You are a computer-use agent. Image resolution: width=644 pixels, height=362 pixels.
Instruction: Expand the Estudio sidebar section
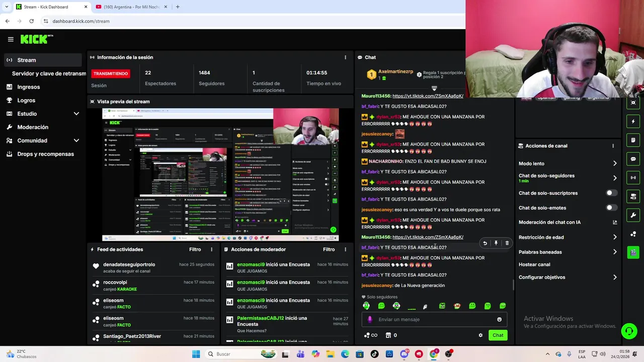point(76,114)
